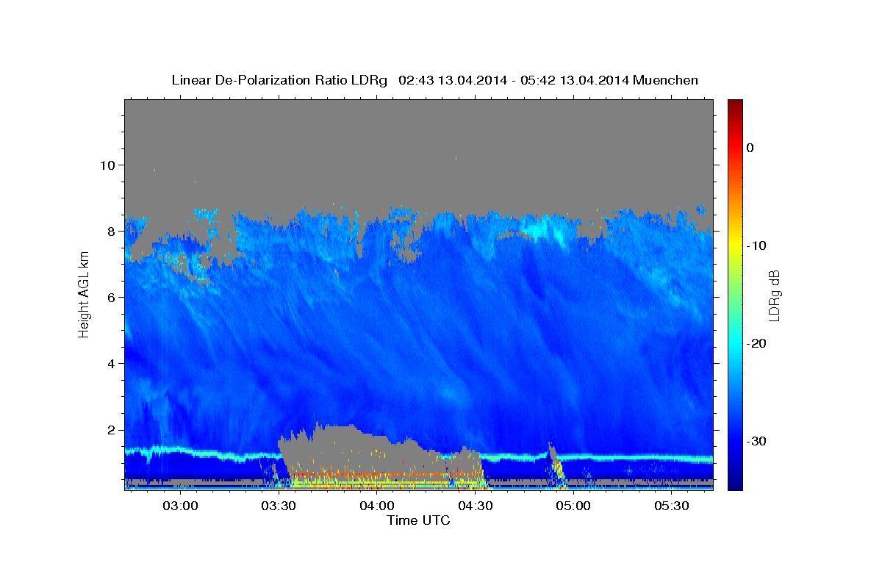Click the light cyan cloud-top patch near 04:50
Image resolution: width=882 pixels, height=588 pixels.
pos(544,229)
